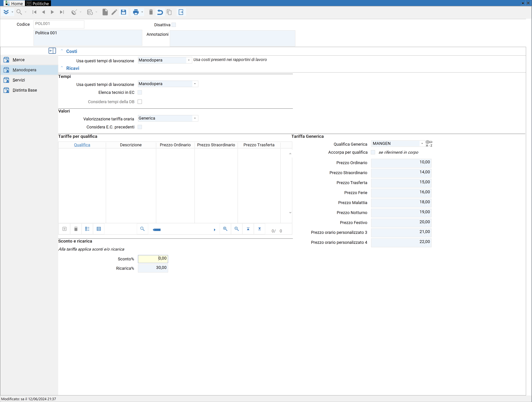Click the grid table view icon
Viewport: 532px width, 402px height.
click(x=99, y=229)
